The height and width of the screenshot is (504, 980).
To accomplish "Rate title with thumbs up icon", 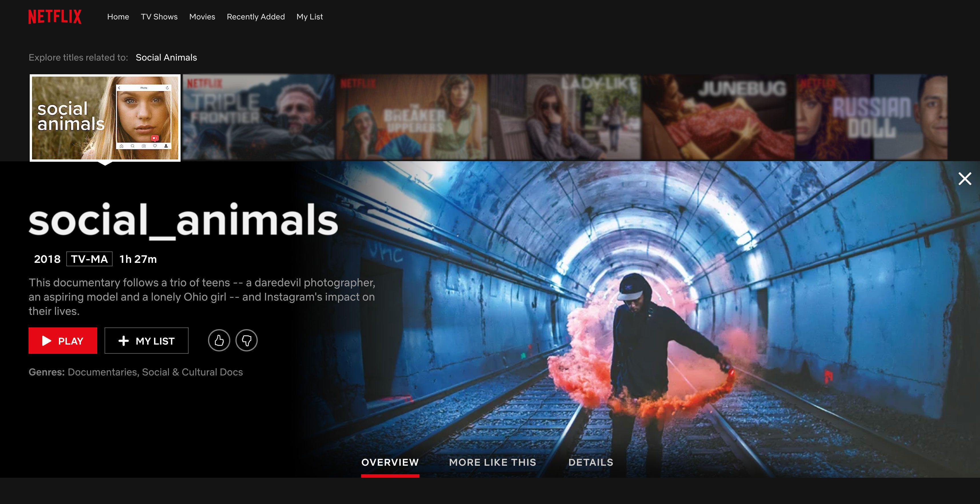I will (219, 341).
